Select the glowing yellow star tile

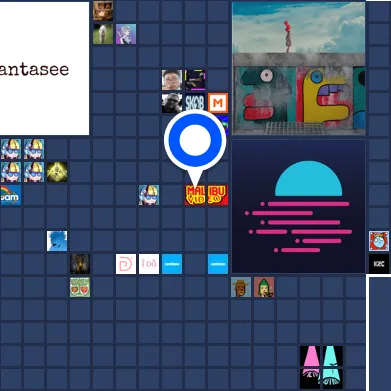[57, 172]
